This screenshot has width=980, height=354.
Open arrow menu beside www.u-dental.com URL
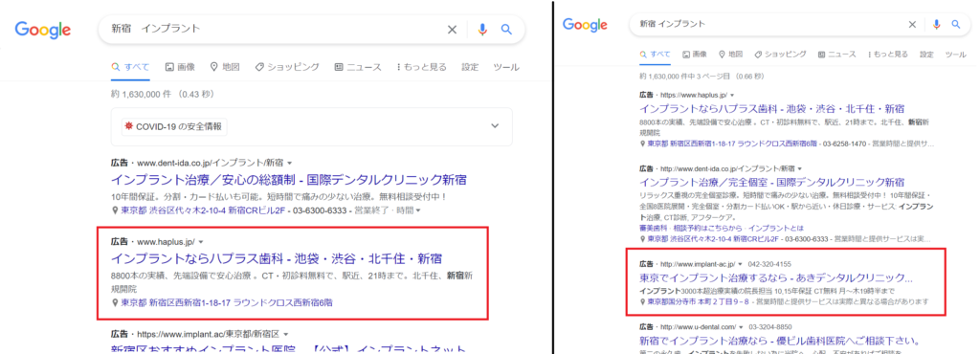[741, 326]
